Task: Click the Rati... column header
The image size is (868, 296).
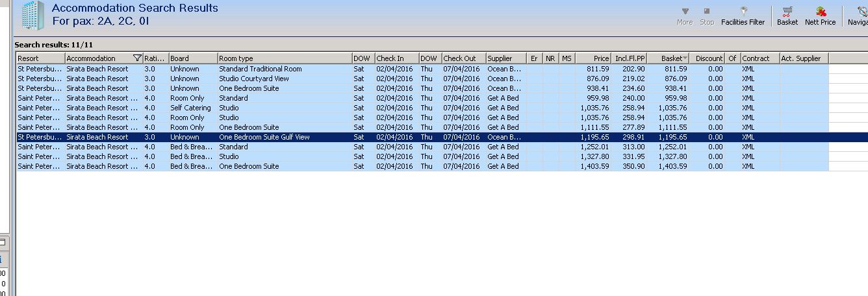Action: (155, 58)
